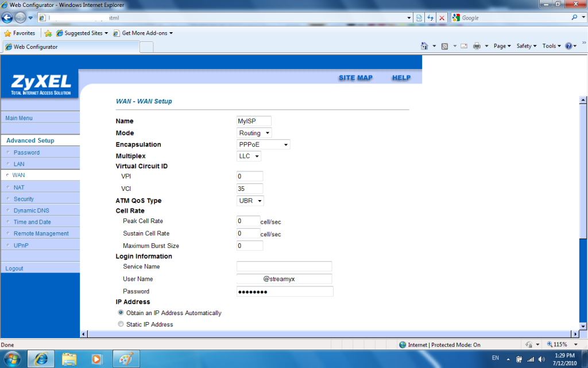Select Obtain an IP Address Automatically
The height and width of the screenshot is (368, 588).
(x=121, y=313)
